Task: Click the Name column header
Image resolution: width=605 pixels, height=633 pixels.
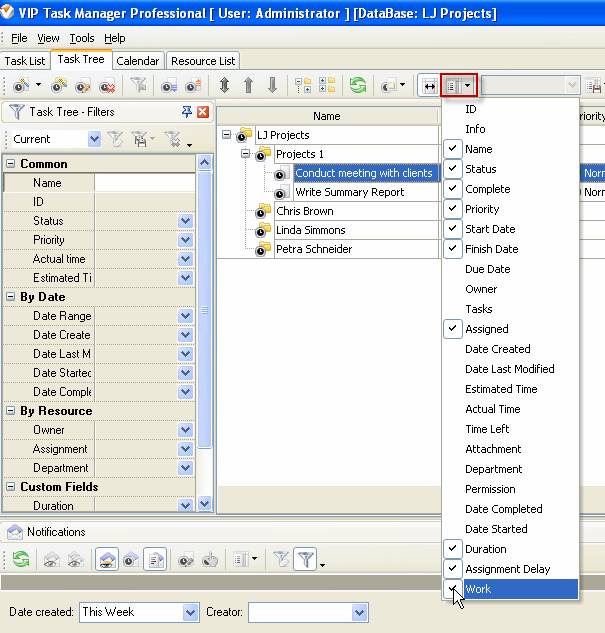Action: click(x=326, y=116)
